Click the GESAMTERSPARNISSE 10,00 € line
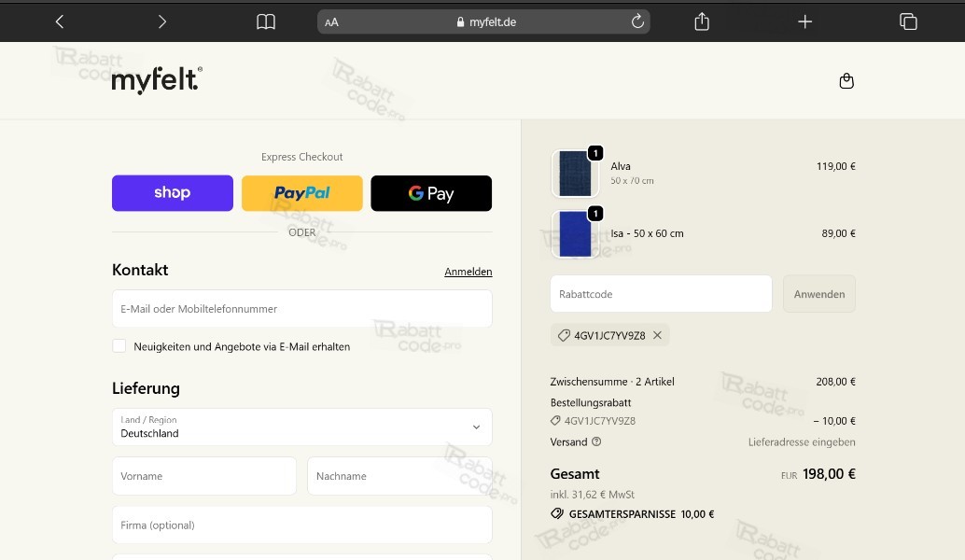This screenshot has width=965, height=560. [633, 514]
